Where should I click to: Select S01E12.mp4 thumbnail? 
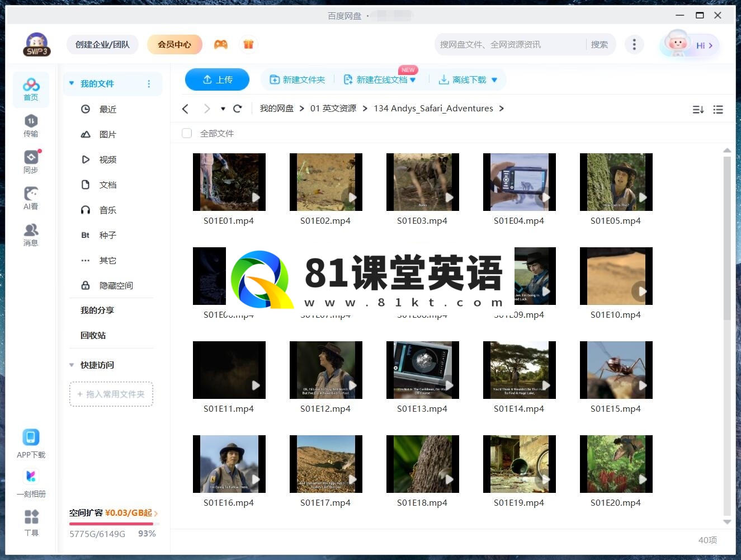pyautogui.click(x=326, y=370)
